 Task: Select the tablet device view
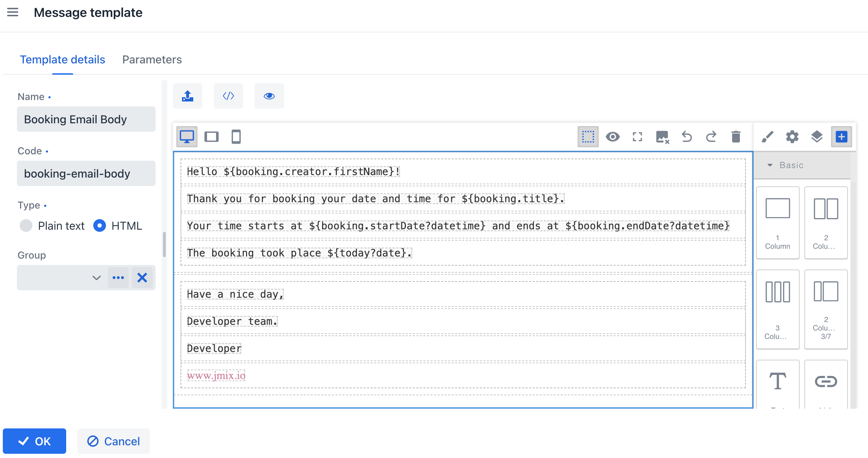(x=212, y=137)
